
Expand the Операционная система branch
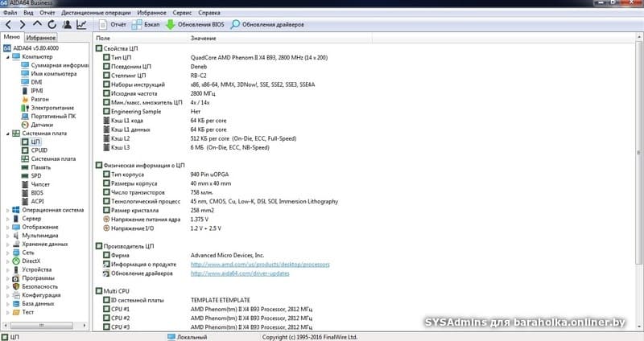point(7,210)
